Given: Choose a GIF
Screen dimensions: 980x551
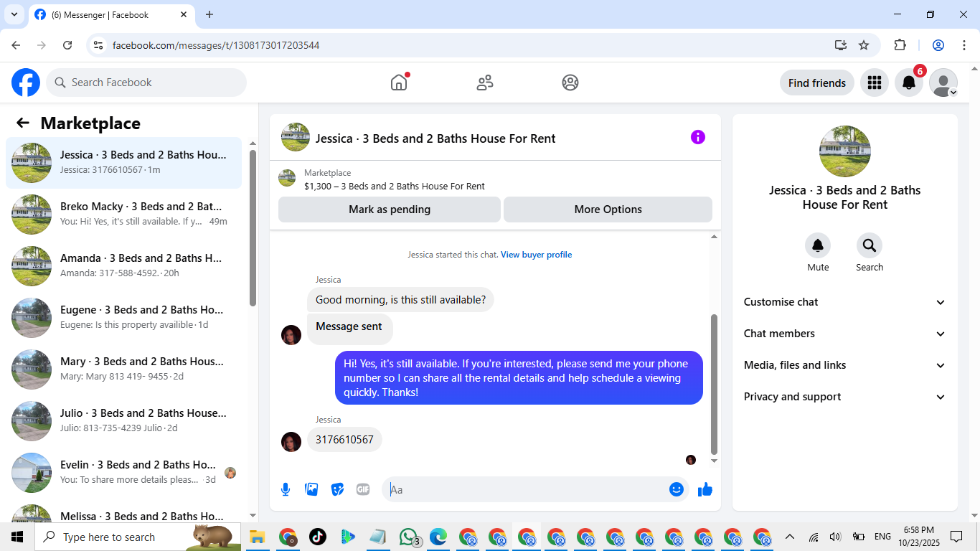Looking at the screenshot, I should pos(363,489).
